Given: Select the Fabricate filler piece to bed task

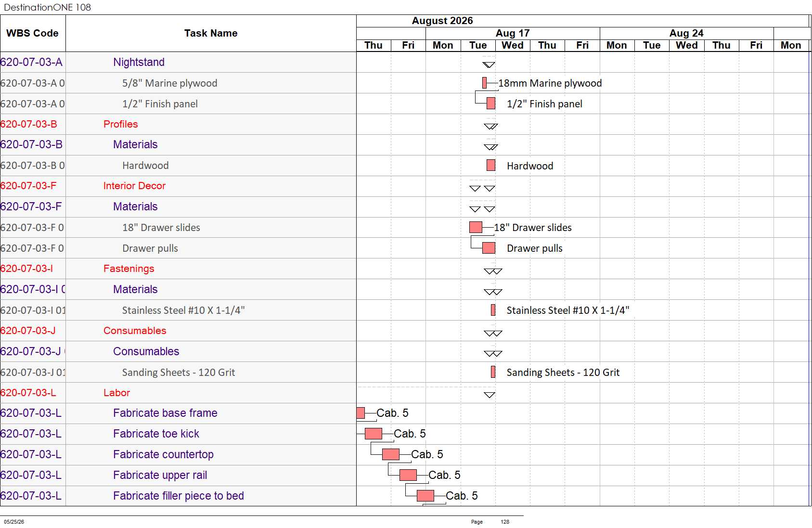Looking at the screenshot, I should click(x=179, y=496).
